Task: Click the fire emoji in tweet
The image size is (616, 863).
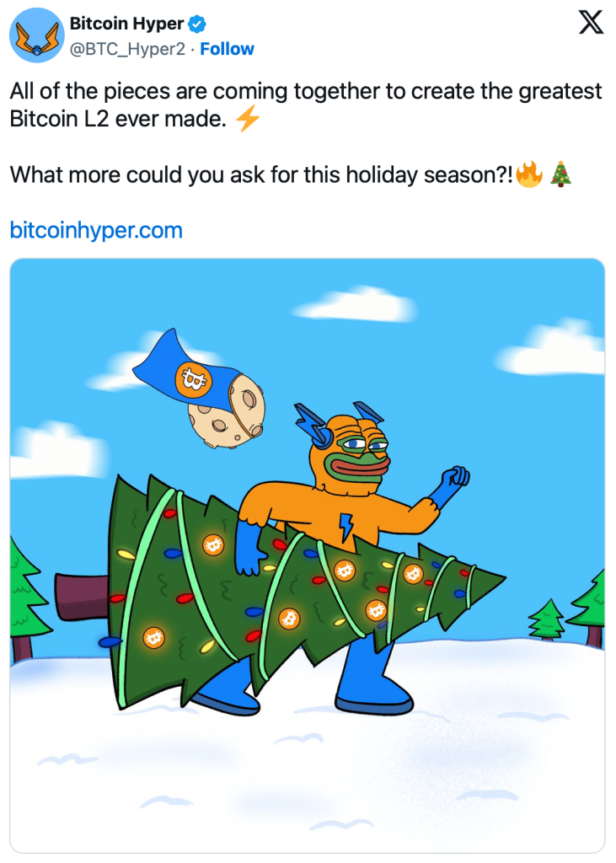Action: (528, 175)
